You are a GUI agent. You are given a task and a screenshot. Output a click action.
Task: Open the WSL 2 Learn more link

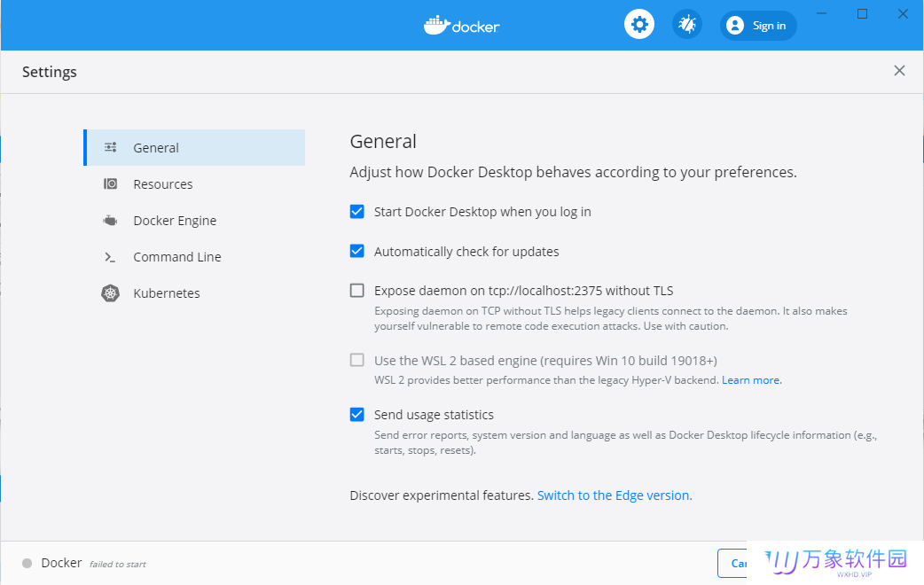(751, 380)
